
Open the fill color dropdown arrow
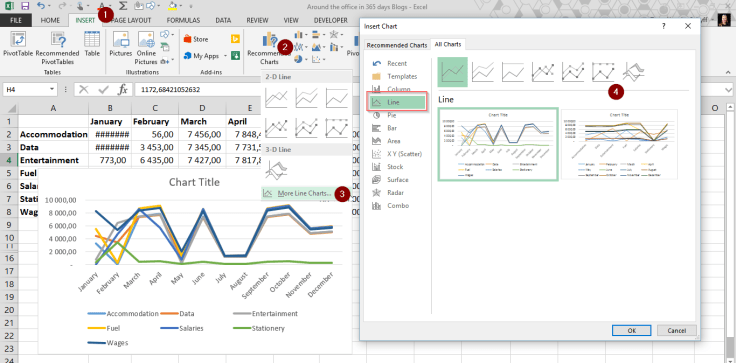[x=182, y=7]
